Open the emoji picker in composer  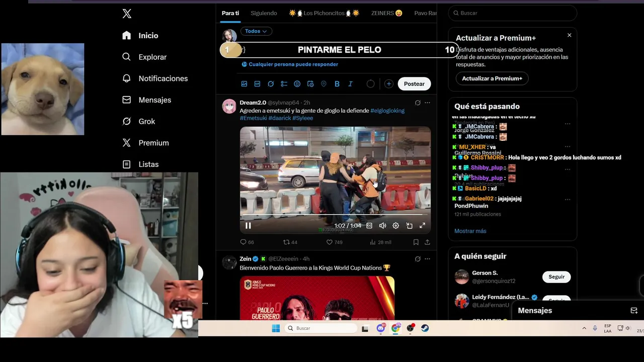(x=297, y=84)
